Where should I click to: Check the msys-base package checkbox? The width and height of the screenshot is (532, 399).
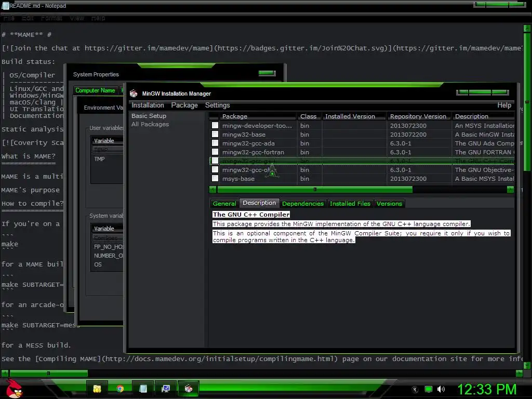click(215, 178)
